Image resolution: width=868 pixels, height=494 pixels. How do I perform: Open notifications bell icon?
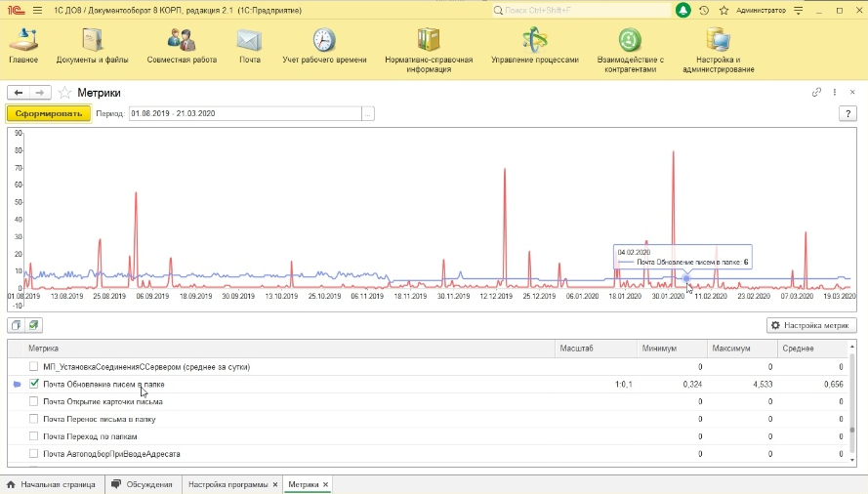pyautogui.click(x=683, y=10)
